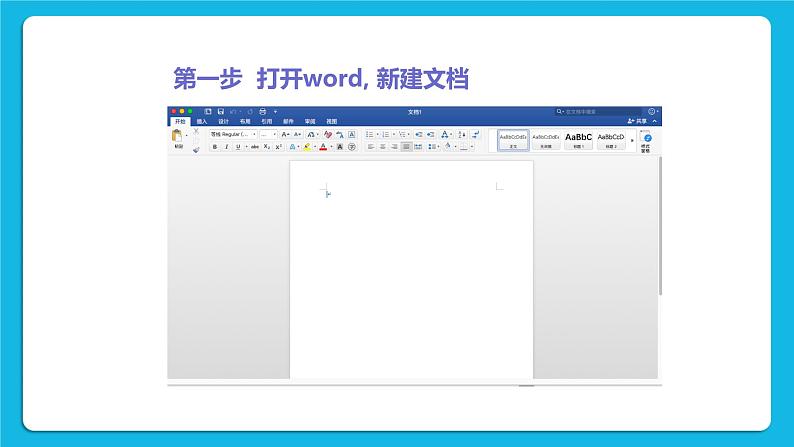Switch to the 引用 References tab
Viewport: 794px width, 447px height.
click(267, 121)
